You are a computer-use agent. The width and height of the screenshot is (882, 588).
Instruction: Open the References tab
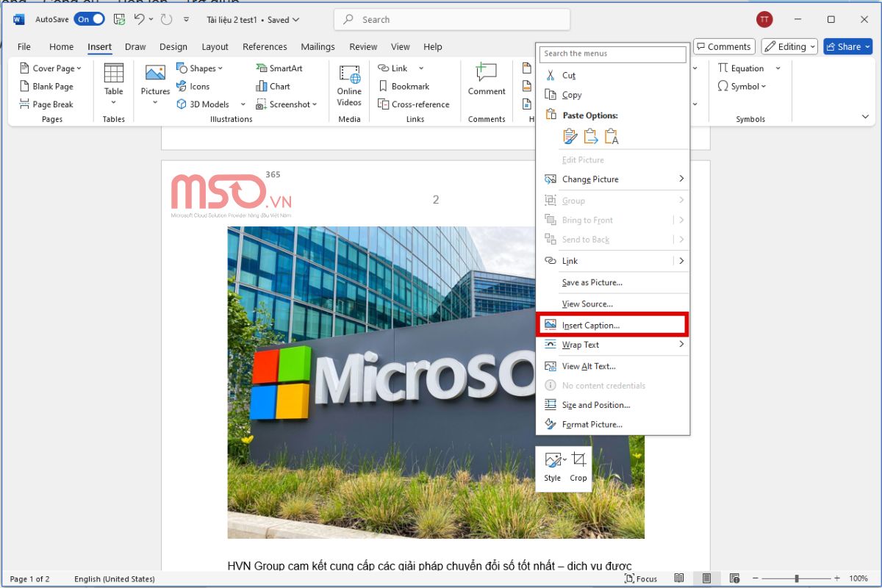(x=265, y=46)
